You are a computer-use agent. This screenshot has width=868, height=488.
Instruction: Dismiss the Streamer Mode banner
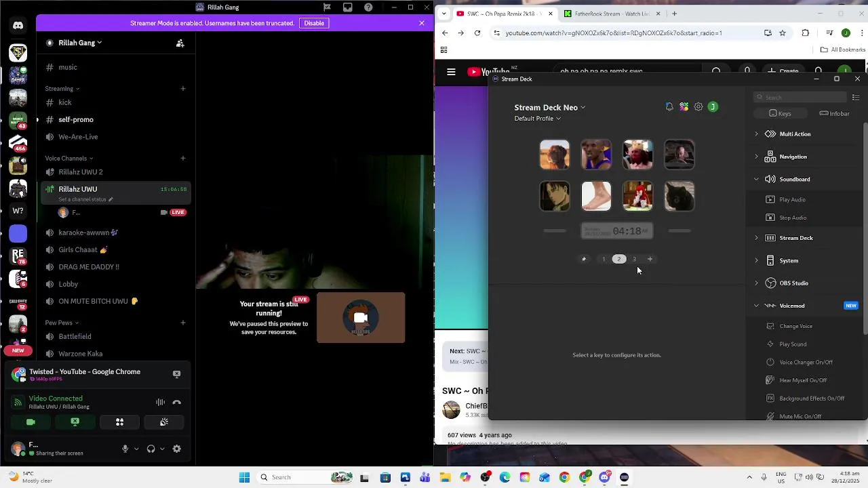coord(422,23)
